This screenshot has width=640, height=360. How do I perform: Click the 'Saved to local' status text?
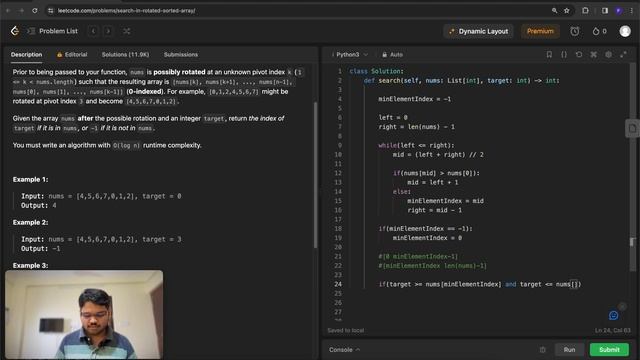pos(346,331)
